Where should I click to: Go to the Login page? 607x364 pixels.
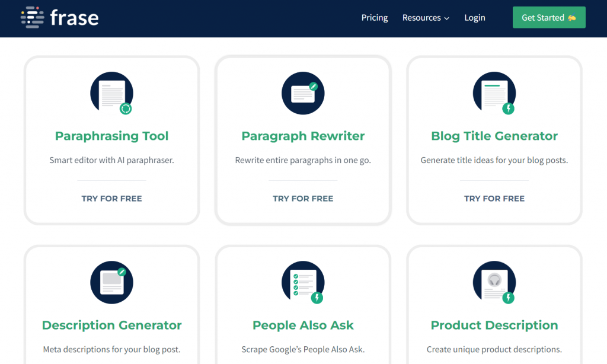pyautogui.click(x=475, y=18)
